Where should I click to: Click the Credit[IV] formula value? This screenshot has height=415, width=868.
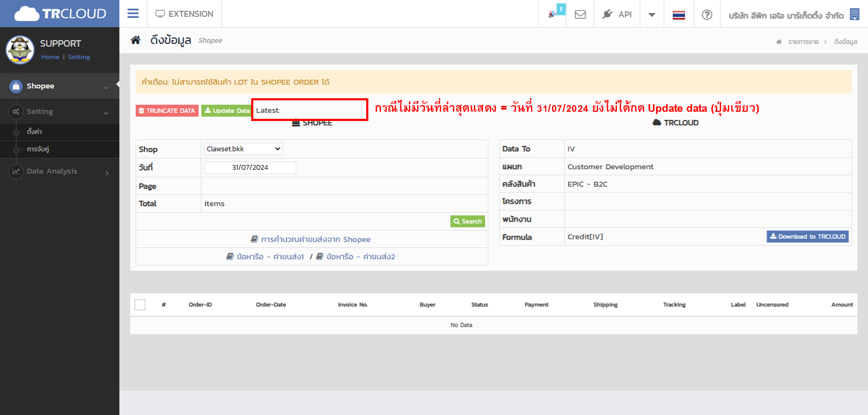pos(585,237)
